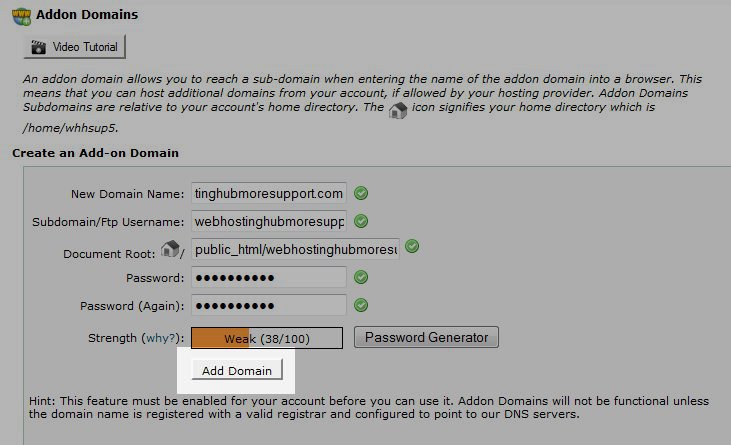Viewport: 731px width, 445px height.
Task: Click the green check beside Document Root
Action: pyautogui.click(x=412, y=247)
